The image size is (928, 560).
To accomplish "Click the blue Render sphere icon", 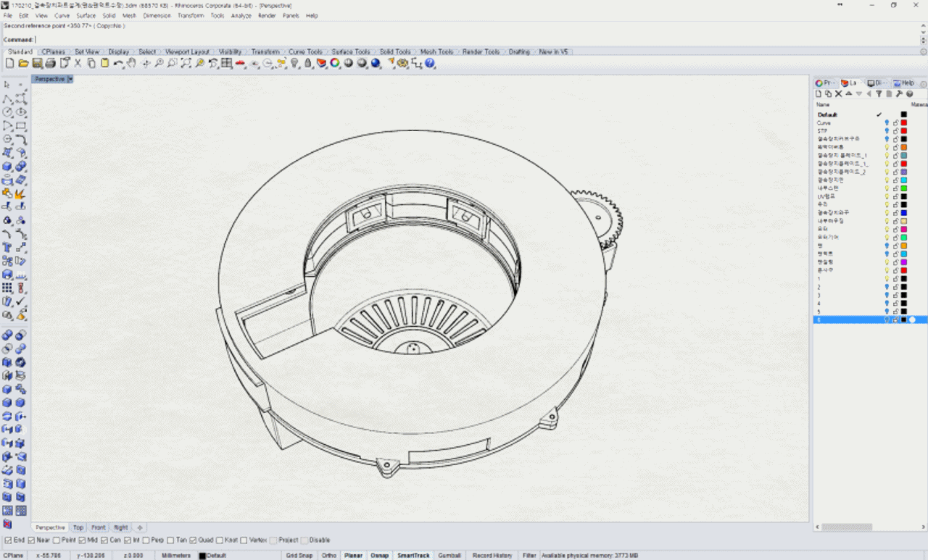I will coord(376,64).
